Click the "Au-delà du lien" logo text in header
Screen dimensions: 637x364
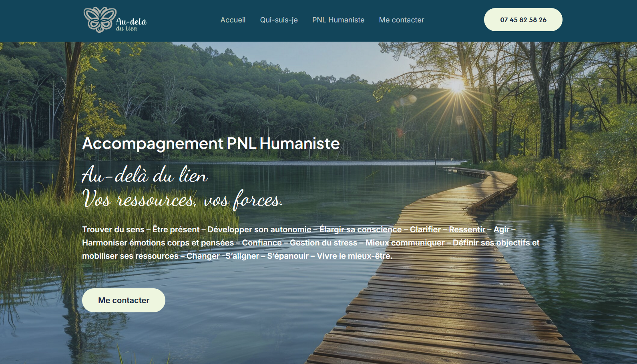[x=131, y=24]
